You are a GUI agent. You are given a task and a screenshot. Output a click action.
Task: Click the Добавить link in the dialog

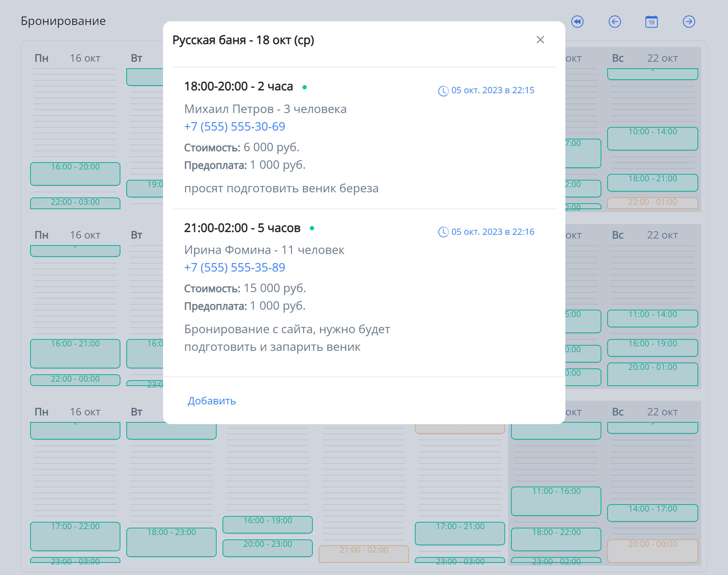click(212, 401)
